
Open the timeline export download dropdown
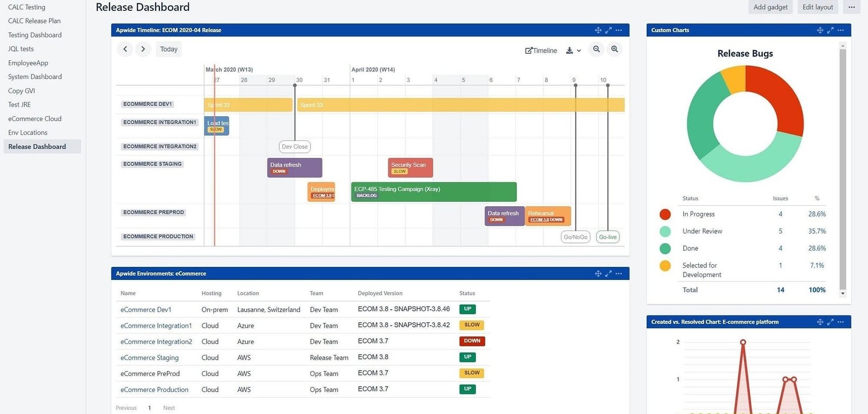tap(573, 50)
